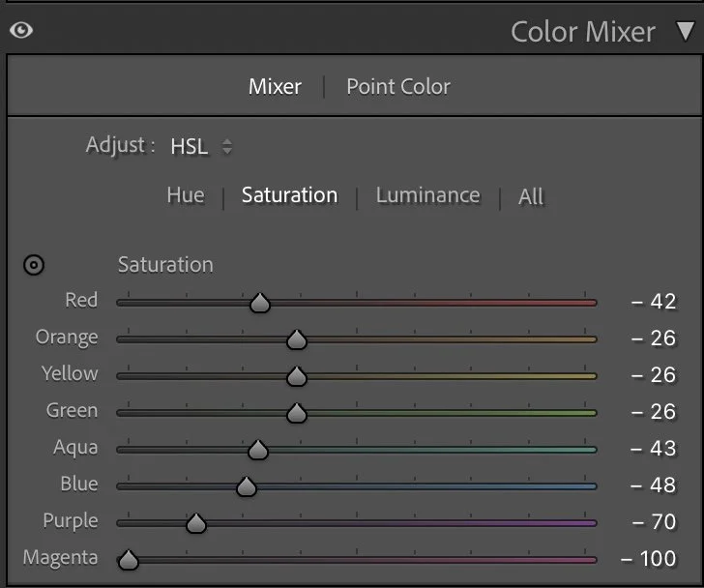Click the Red saturation slider handle

[259, 303]
